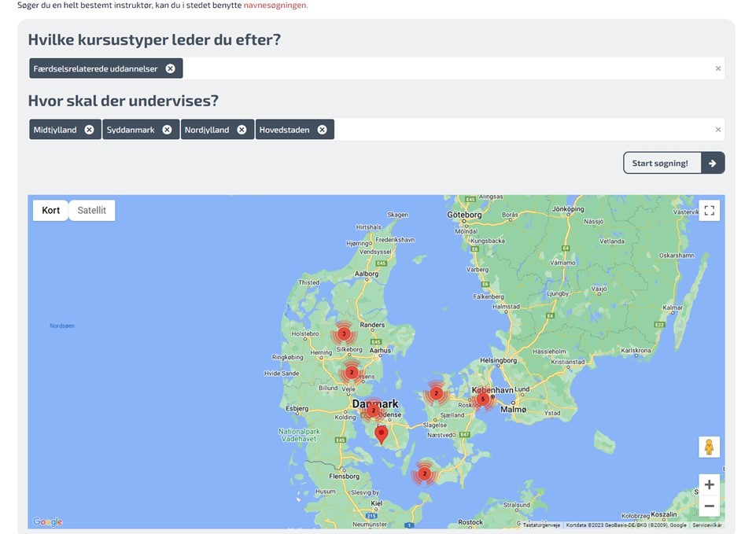
Task: Click the Växjö label on the map
Action: tap(599, 289)
